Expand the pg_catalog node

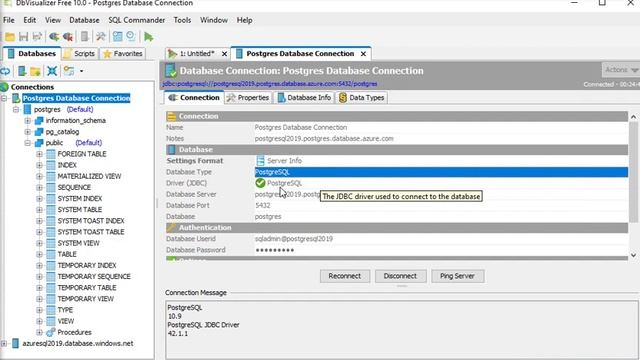27,132
